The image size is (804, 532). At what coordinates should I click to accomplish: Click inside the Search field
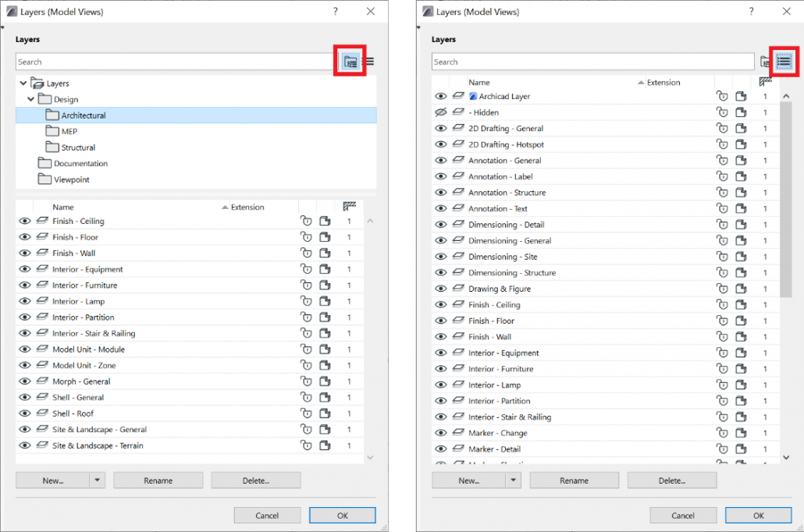(x=156, y=62)
